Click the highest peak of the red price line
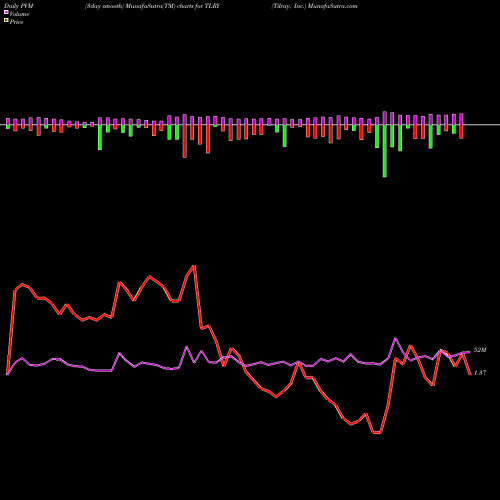Screen dimensions: 500x500 tap(194, 266)
